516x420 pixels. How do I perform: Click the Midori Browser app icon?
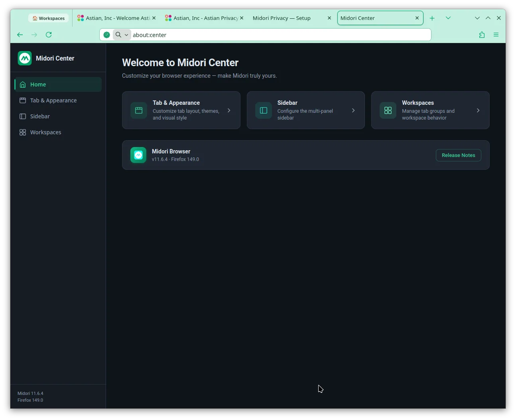click(138, 155)
